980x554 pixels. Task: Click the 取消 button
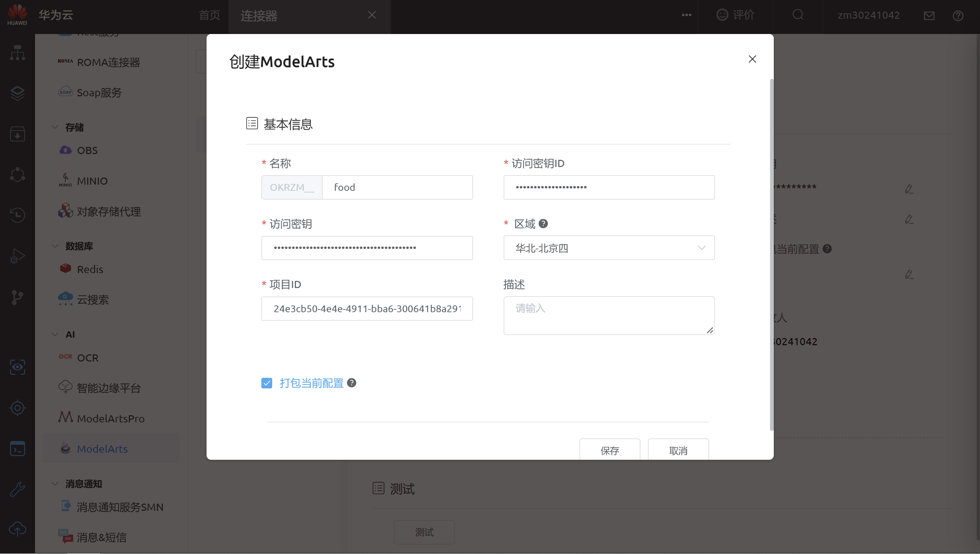pyautogui.click(x=678, y=451)
